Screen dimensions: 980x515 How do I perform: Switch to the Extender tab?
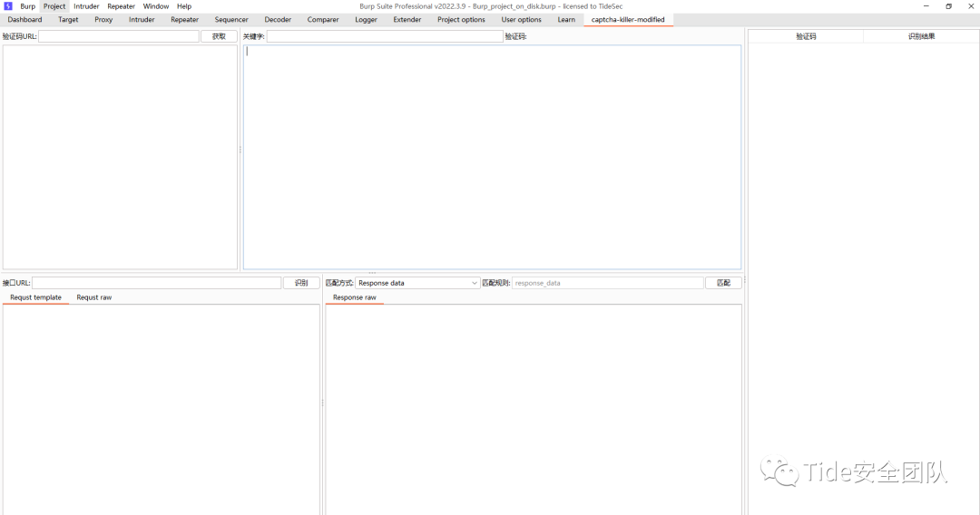pos(407,19)
